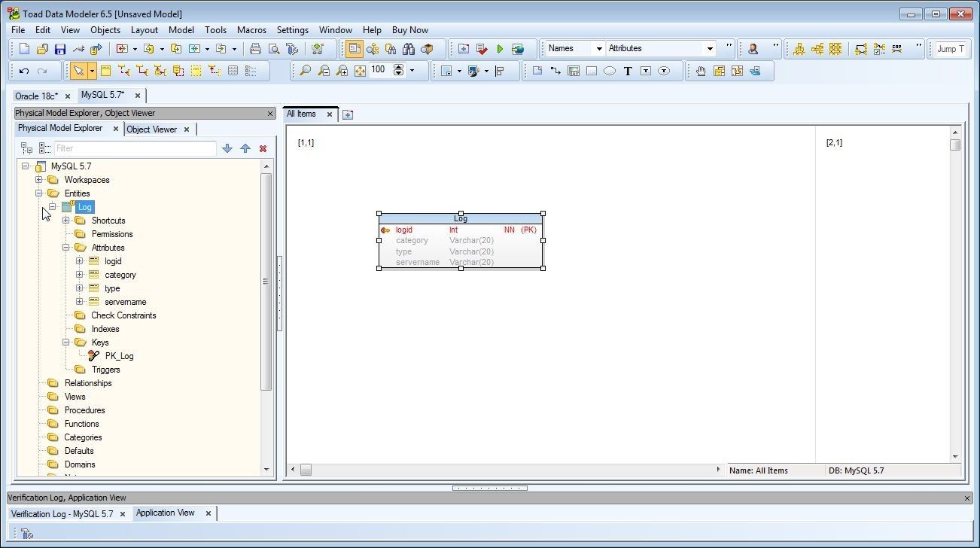Click the green Run play icon
Image resolution: width=980 pixels, height=548 pixels.
click(500, 49)
